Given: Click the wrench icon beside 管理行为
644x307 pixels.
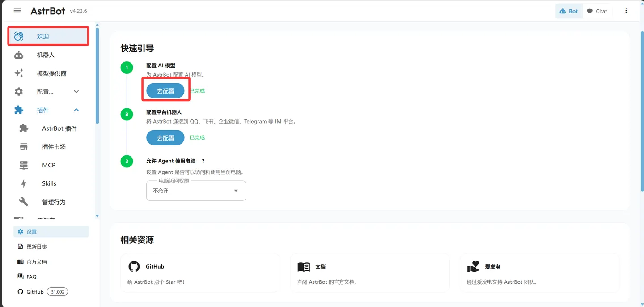Looking at the screenshot, I should 24,202.
